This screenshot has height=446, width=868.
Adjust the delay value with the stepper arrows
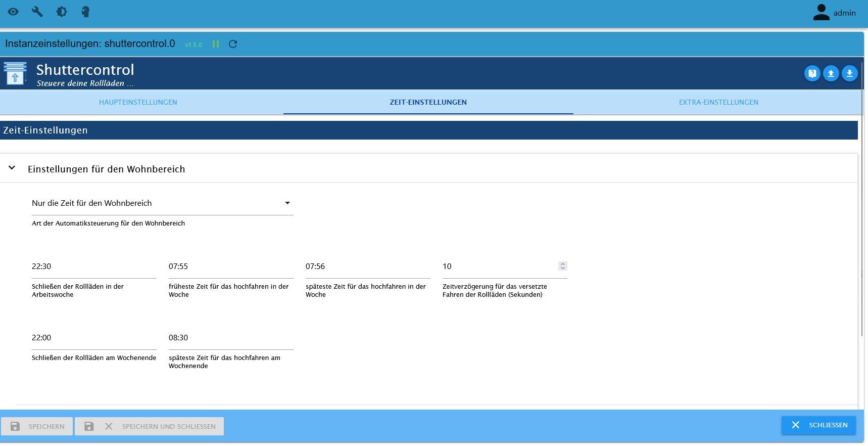[562, 266]
